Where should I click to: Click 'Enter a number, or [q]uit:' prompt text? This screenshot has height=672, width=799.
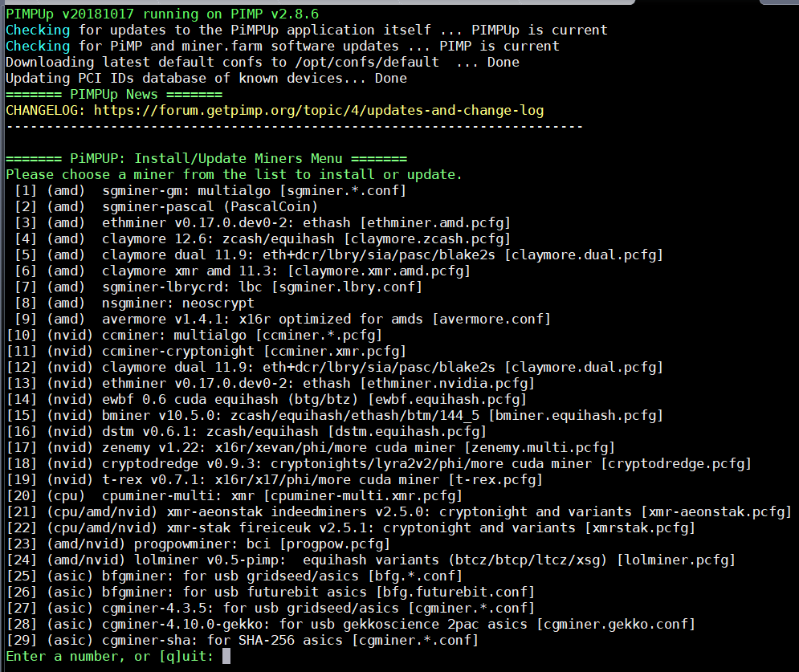point(110,656)
